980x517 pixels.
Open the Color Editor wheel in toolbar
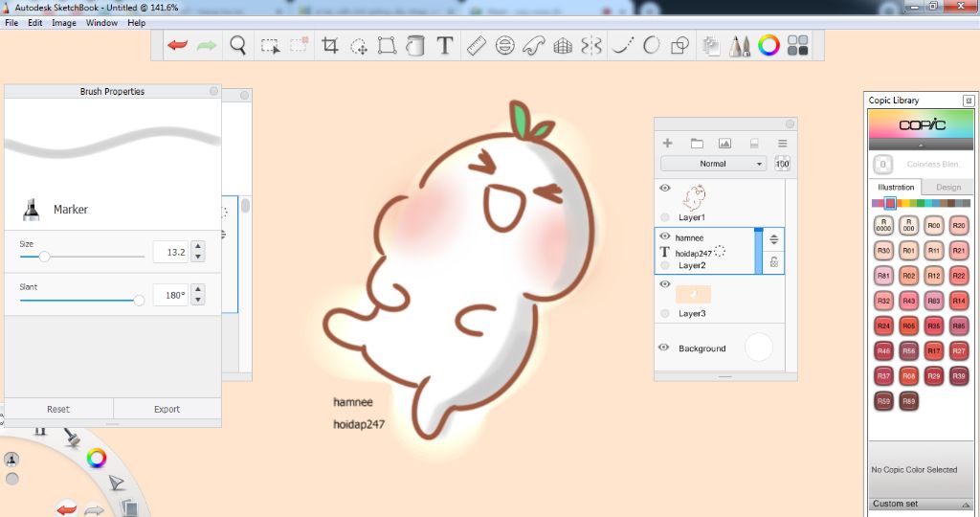coord(768,45)
